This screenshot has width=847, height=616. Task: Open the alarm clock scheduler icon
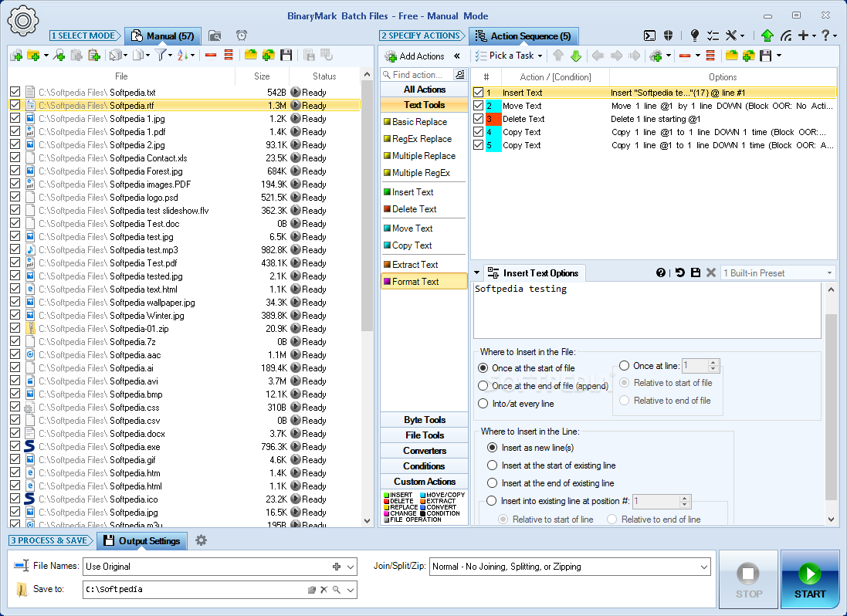tap(242, 36)
